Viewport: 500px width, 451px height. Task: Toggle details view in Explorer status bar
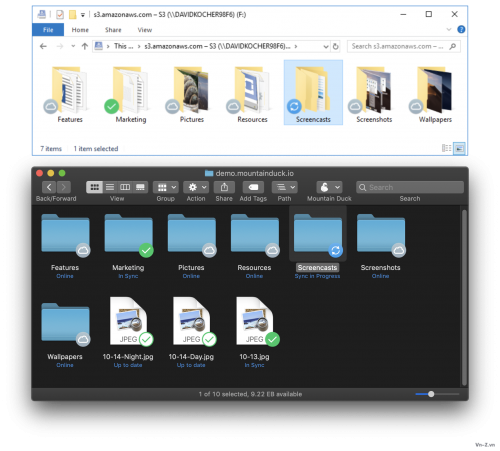446,148
